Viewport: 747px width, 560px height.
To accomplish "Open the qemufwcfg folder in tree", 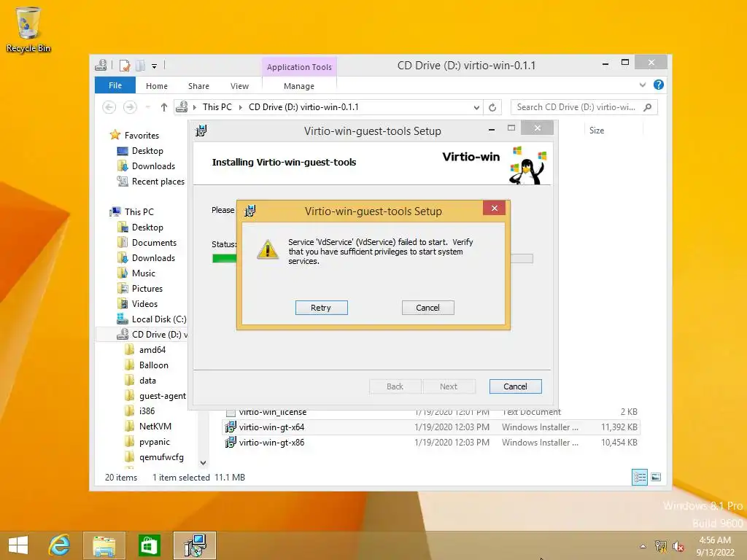I will [161, 457].
